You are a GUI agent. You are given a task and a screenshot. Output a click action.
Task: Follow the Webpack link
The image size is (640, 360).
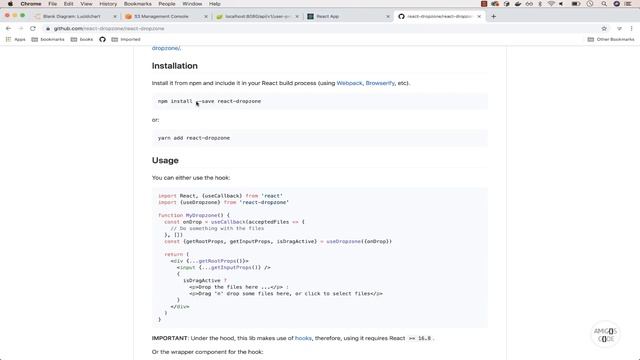[x=349, y=83]
